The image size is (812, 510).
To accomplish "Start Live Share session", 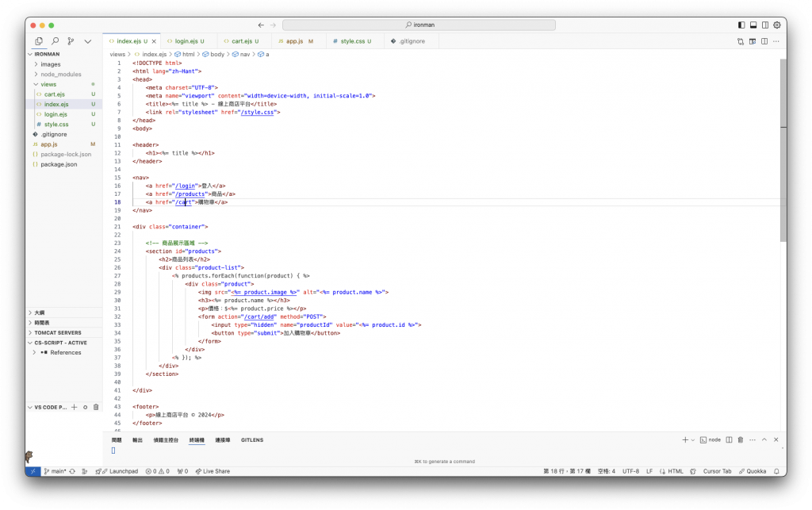I will point(213,472).
